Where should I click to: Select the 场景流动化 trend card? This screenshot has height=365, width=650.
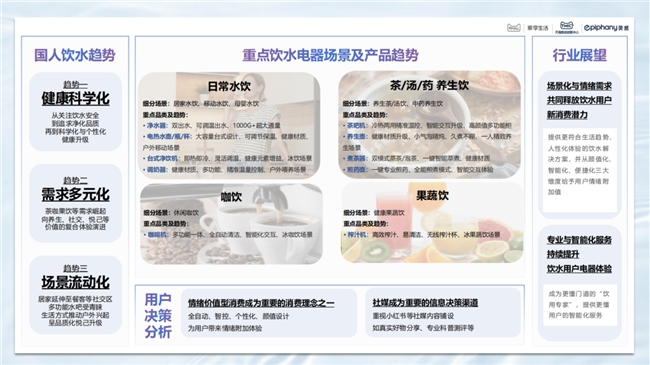[75, 295]
